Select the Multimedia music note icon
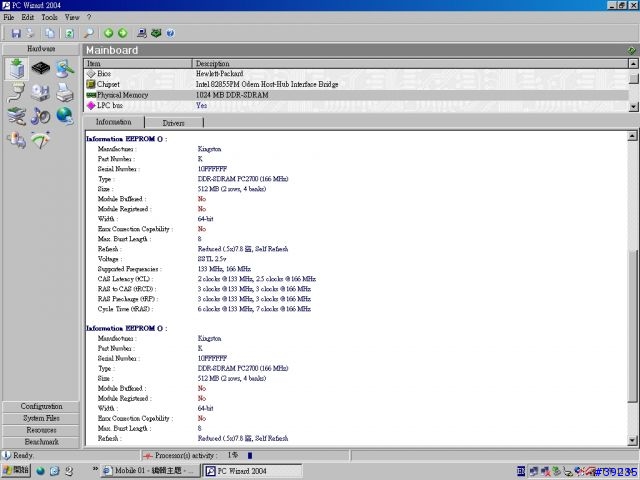 (41, 116)
